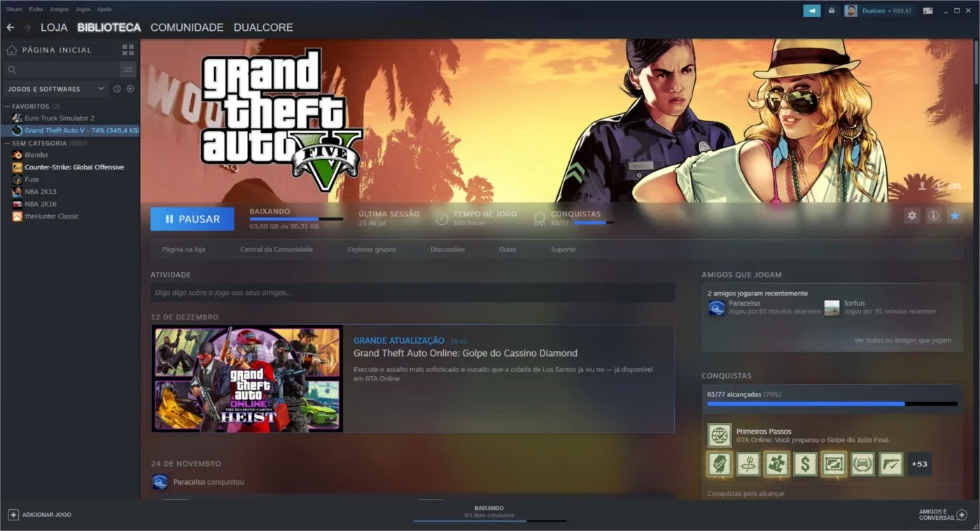Viewport: 980px width, 531px height.
Task: Select Euro Truck Simulator 2 in library
Action: point(59,118)
